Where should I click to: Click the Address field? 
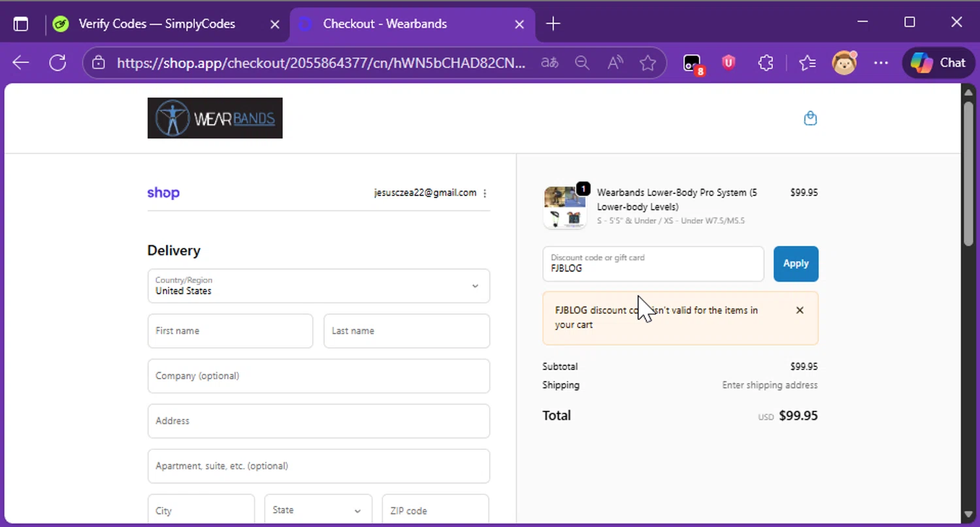tap(319, 421)
